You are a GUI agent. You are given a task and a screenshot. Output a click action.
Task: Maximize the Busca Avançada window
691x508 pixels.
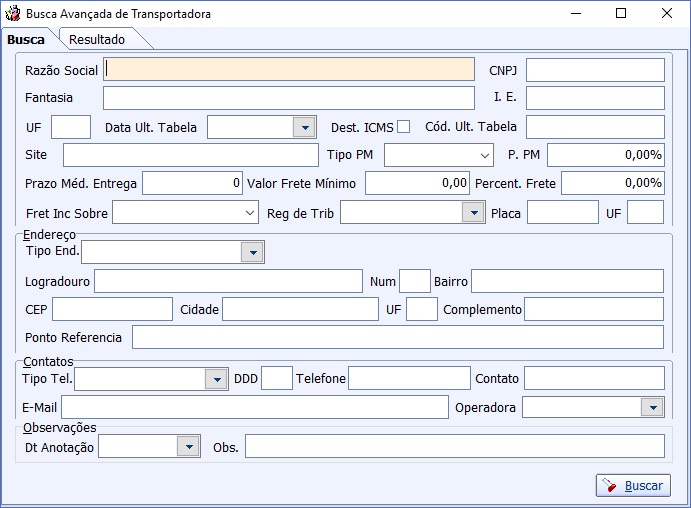(x=621, y=13)
